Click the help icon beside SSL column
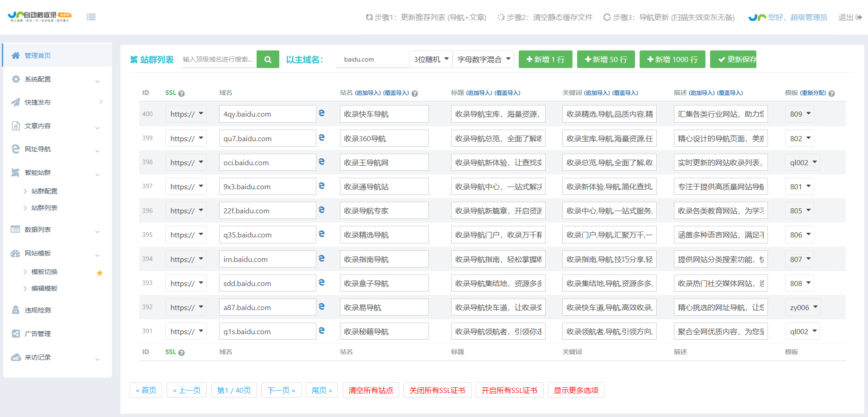Viewport: 868px width, 417px height. tap(182, 93)
